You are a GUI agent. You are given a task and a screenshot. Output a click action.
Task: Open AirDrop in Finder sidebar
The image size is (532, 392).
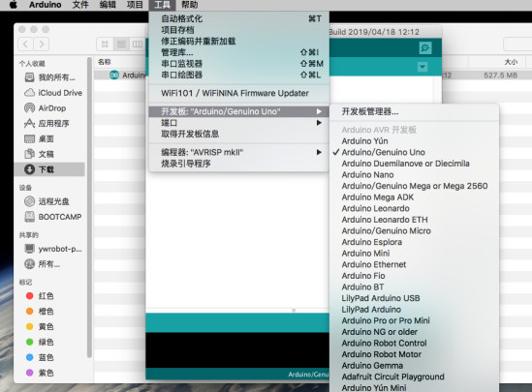click(46, 108)
